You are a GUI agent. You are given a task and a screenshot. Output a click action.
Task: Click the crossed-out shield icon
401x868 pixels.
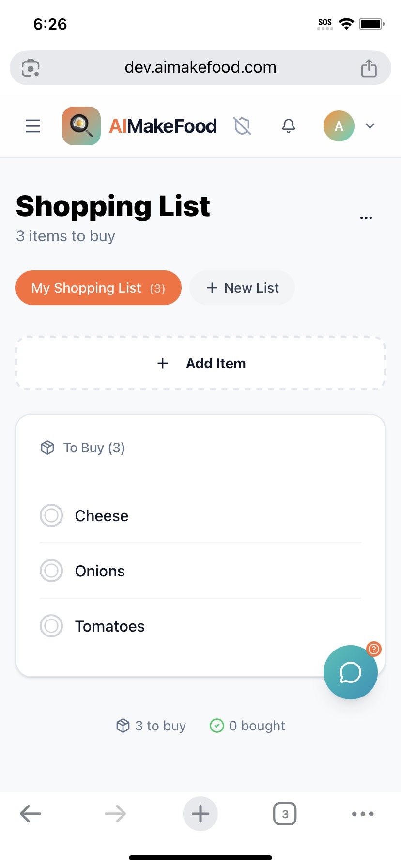click(242, 126)
